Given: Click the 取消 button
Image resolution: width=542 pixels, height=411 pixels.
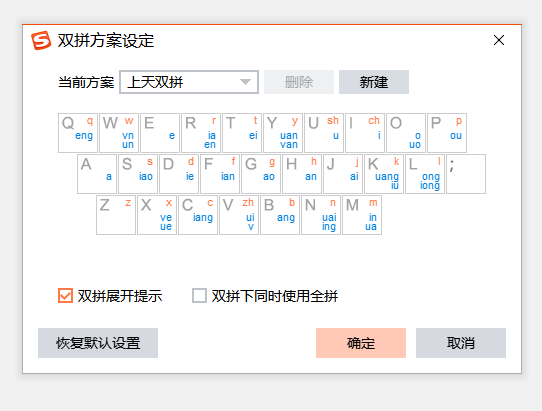Looking at the screenshot, I should (x=461, y=343).
